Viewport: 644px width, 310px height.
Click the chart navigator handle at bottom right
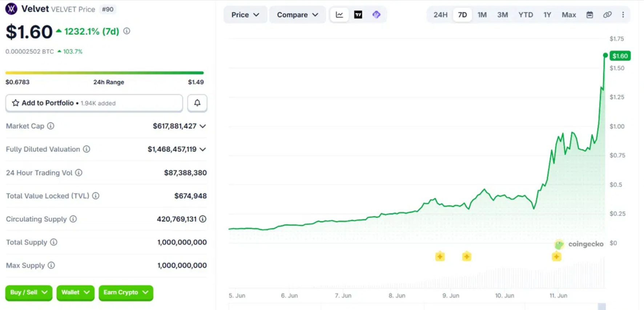(x=602, y=306)
